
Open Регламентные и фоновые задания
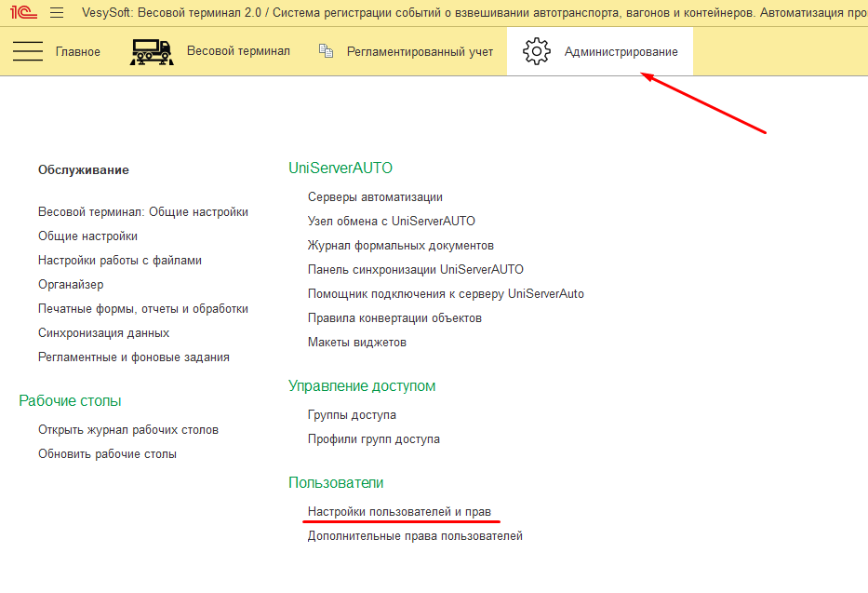134,357
